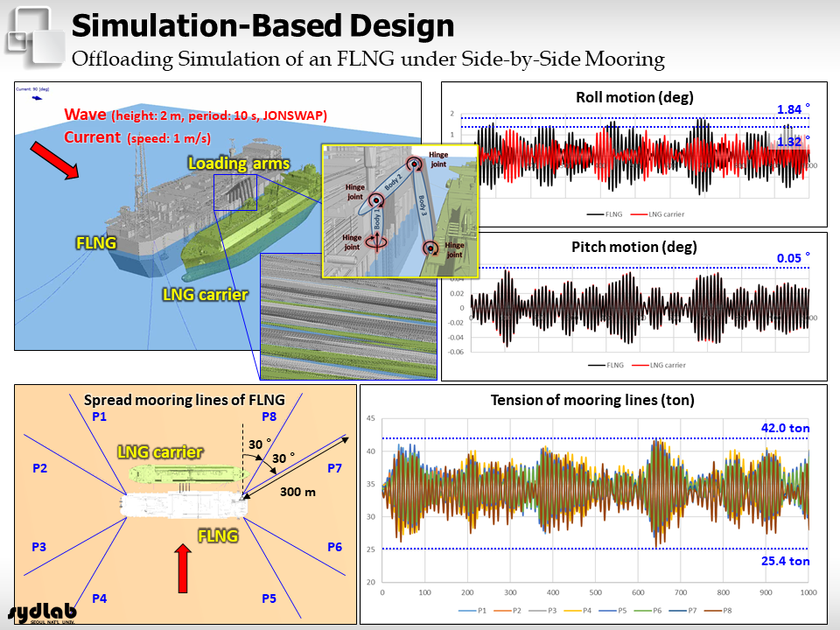Click the Pitch chart waveform plot
The image size is (840, 630).
pyautogui.click(x=640, y=308)
